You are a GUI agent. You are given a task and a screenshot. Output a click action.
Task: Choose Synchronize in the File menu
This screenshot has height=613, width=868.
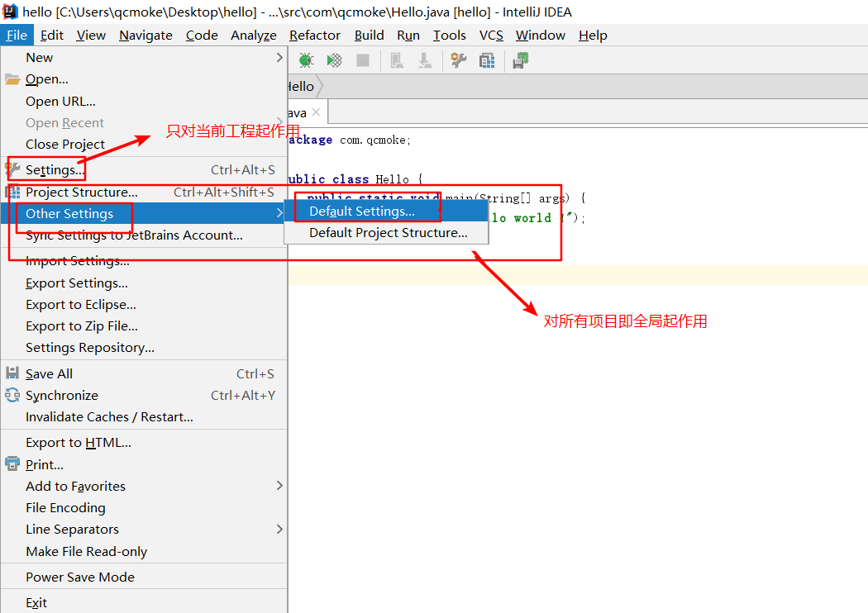[144, 396]
